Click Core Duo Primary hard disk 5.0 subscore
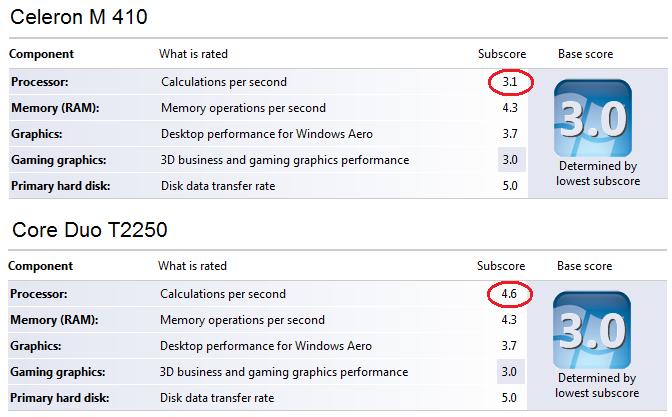The width and height of the screenshot is (672, 417). [510, 398]
